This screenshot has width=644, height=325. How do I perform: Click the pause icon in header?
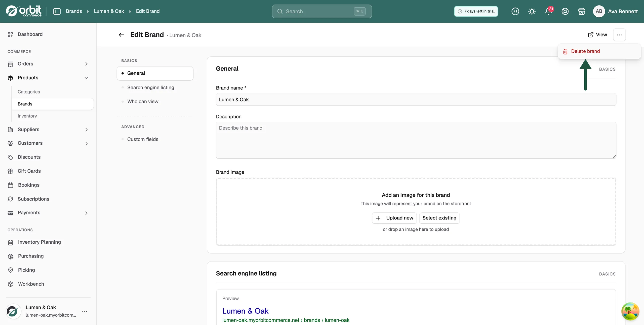click(x=515, y=11)
